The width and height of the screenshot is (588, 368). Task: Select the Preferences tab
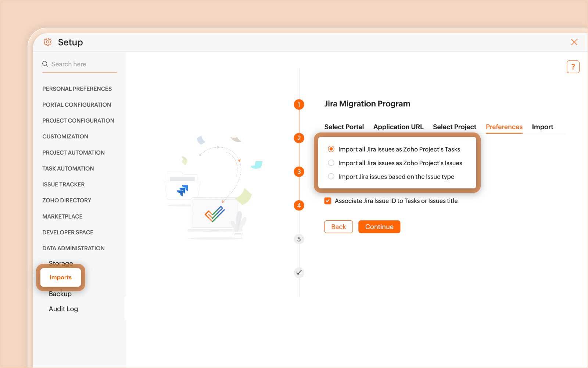[x=504, y=127]
